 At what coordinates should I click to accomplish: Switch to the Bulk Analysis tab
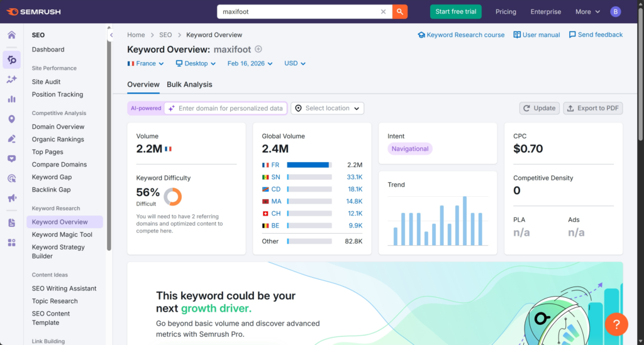[x=189, y=84]
